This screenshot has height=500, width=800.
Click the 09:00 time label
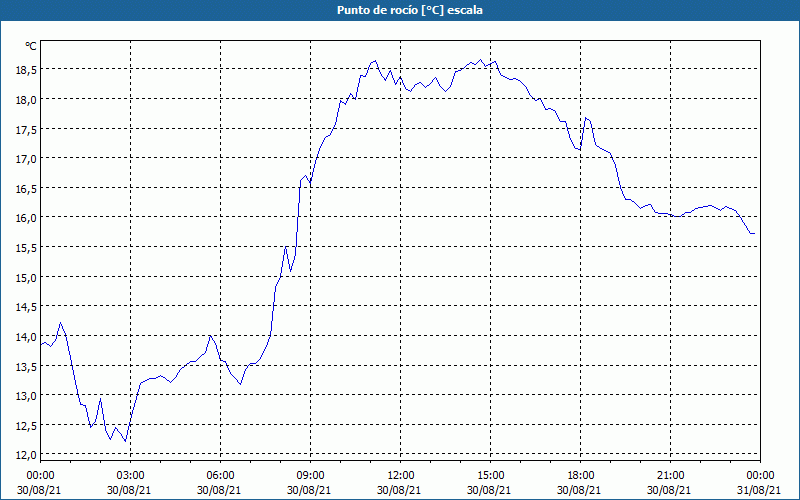pos(310,476)
